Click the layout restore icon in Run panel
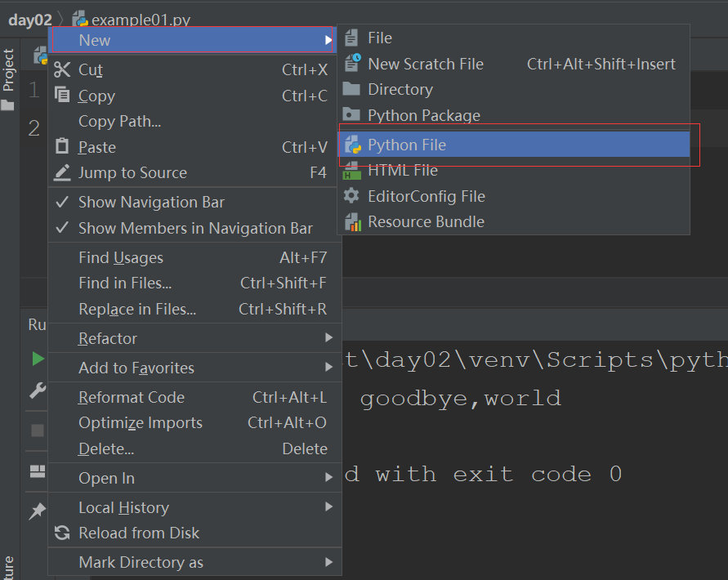The height and width of the screenshot is (580, 728). [x=38, y=471]
